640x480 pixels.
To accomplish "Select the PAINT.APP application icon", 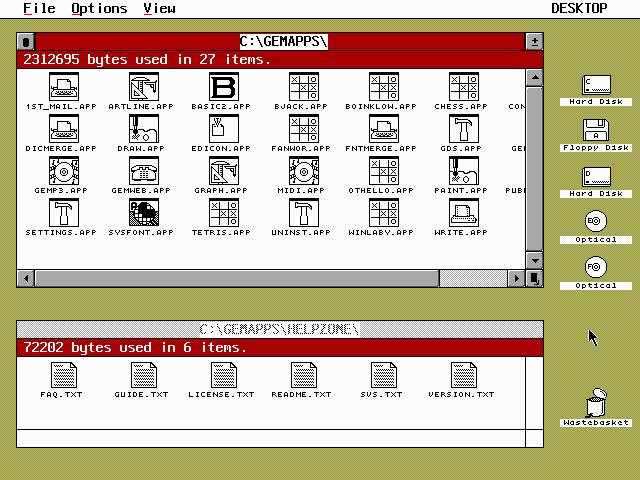I will 462,171.
